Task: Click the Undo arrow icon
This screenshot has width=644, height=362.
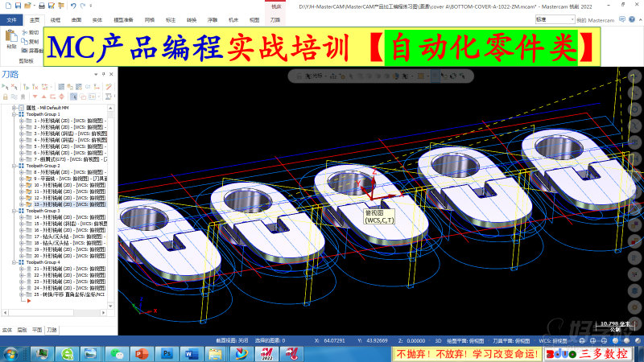Action: pyautogui.click(x=72, y=6)
